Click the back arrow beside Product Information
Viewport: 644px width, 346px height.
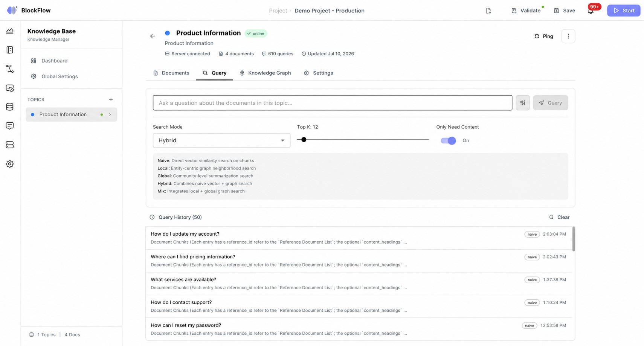153,36
